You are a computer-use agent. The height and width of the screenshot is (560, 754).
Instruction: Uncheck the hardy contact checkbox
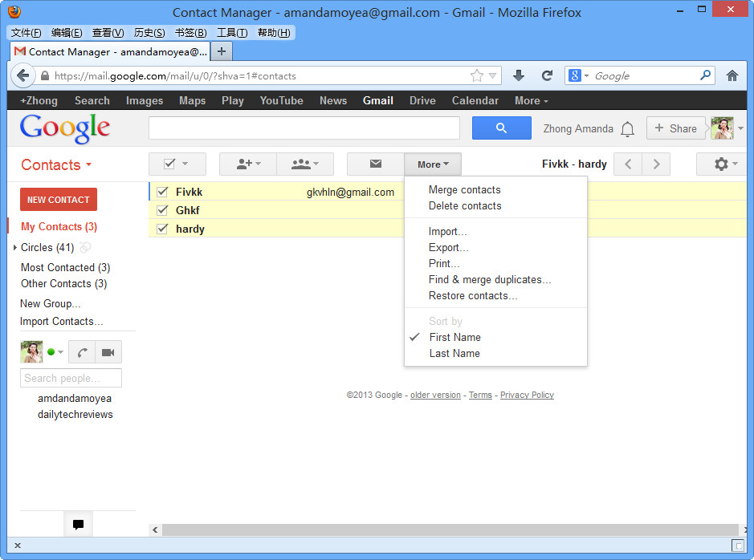tap(162, 229)
